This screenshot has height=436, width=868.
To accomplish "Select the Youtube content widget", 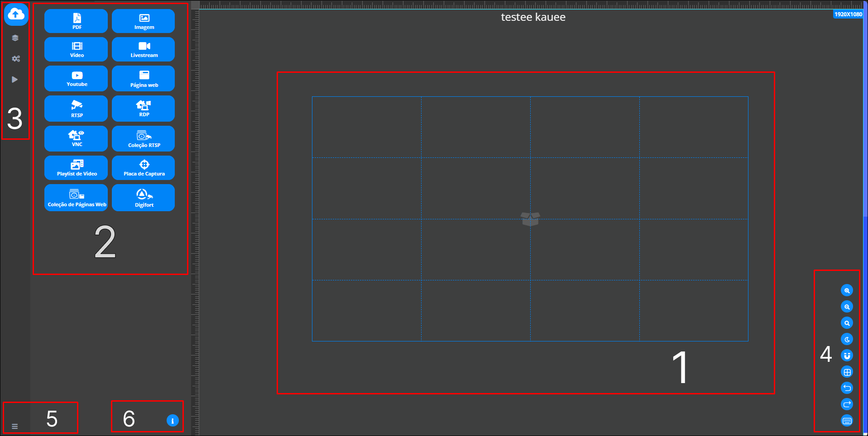I will pyautogui.click(x=76, y=78).
